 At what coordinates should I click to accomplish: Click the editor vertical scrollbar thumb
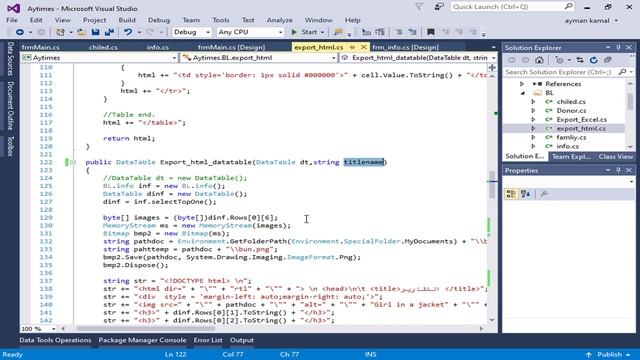click(x=492, y=186)
